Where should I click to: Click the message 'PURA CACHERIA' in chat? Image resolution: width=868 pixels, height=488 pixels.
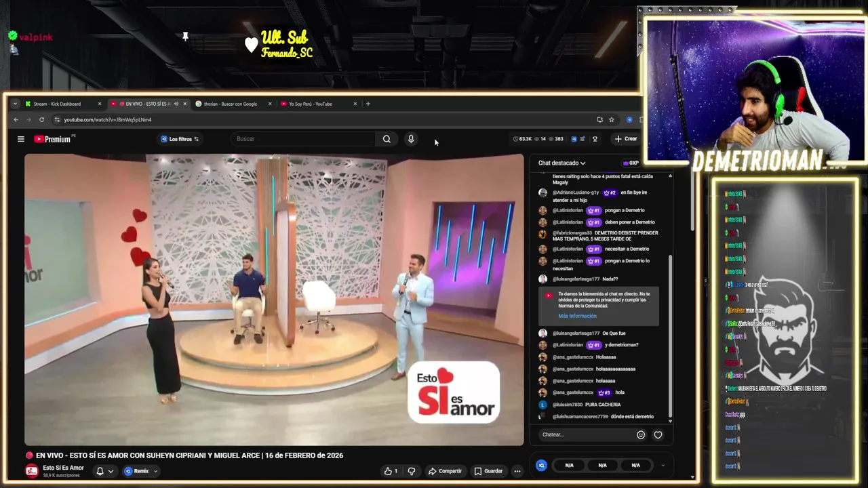point(602,405)
